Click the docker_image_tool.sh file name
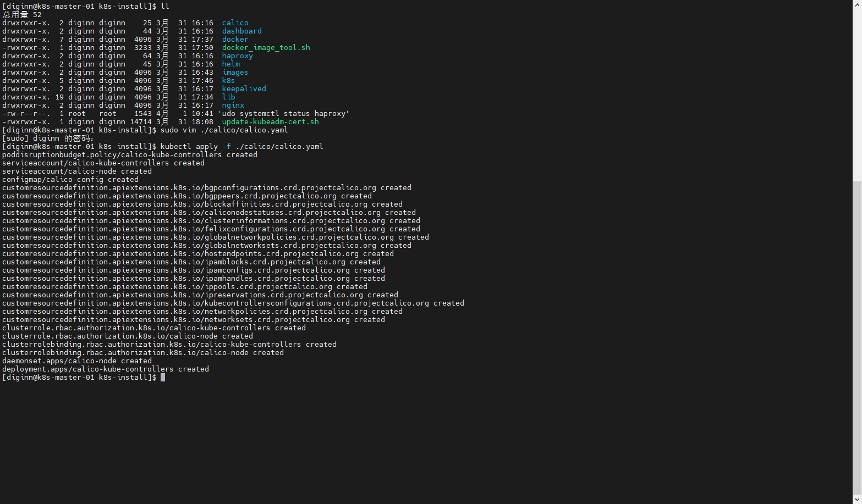 (x=266, y=48)
